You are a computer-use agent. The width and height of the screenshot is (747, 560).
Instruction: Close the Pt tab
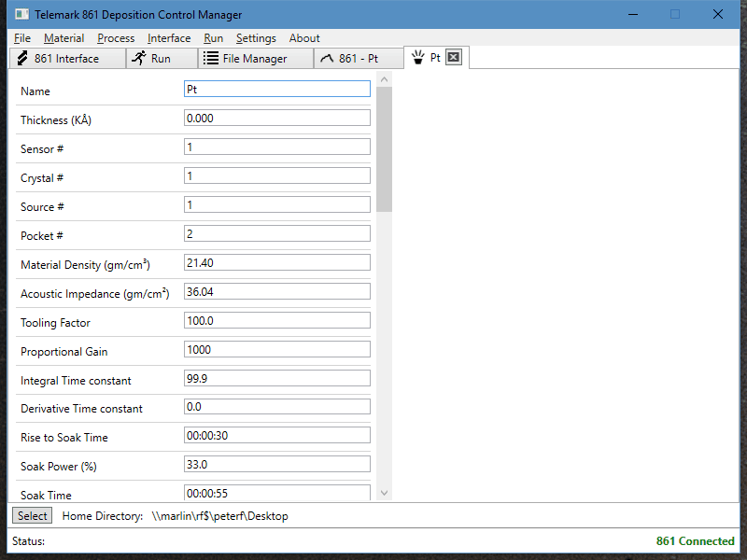[454, 57]
